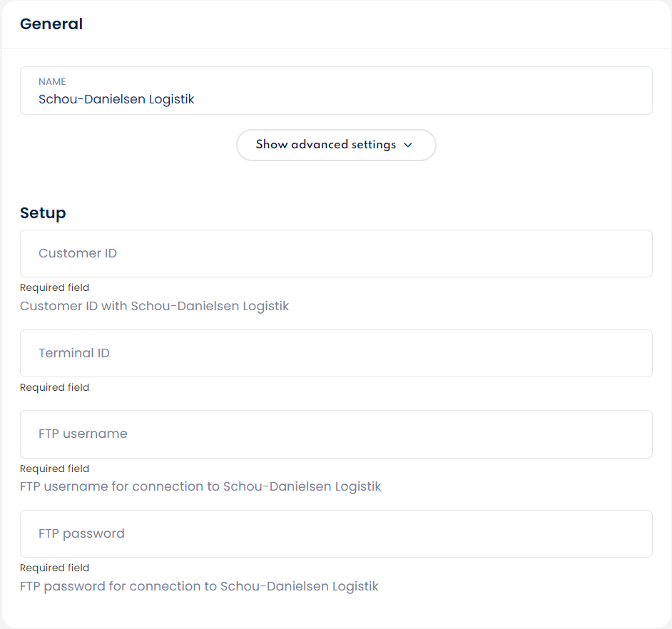Click the Terminal ID placeholder text
The width and height of the screenshot is (672, 629).
74,353
